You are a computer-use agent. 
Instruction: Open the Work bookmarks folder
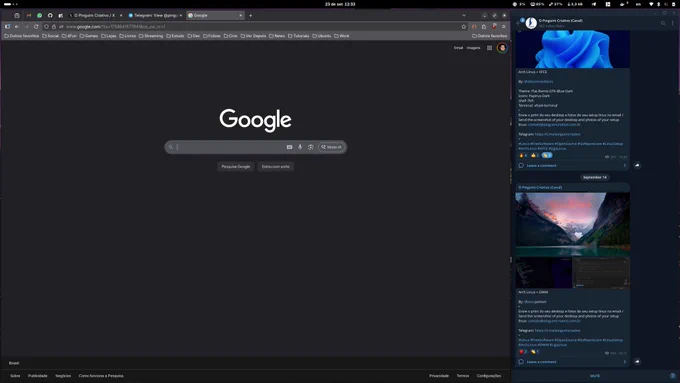pos(342,36)
